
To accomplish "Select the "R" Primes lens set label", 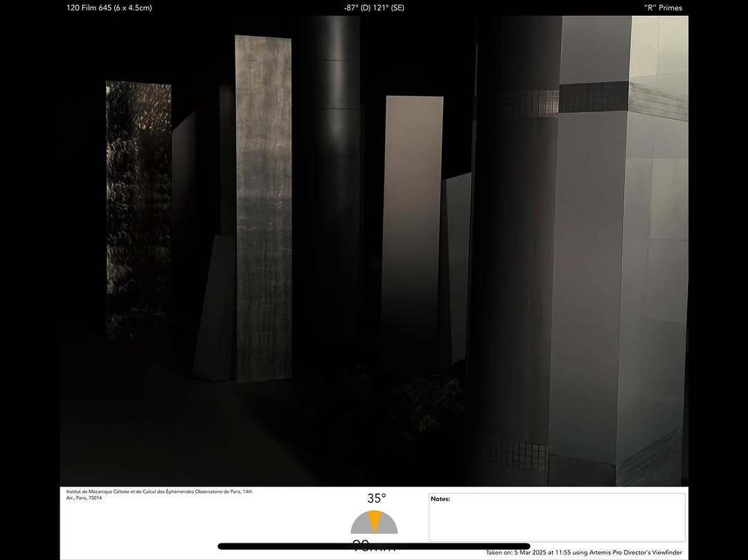I will pos(663,8).
